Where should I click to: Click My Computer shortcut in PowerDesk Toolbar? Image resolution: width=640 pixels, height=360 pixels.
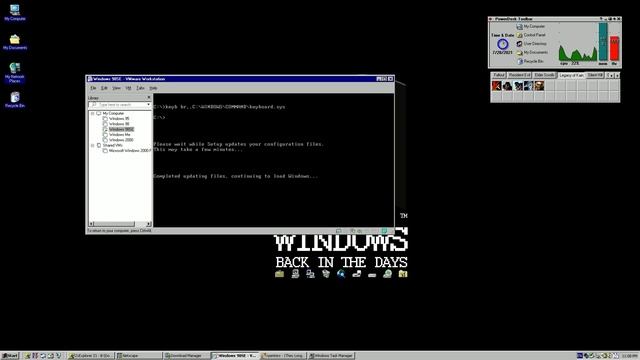click(531, 26)
